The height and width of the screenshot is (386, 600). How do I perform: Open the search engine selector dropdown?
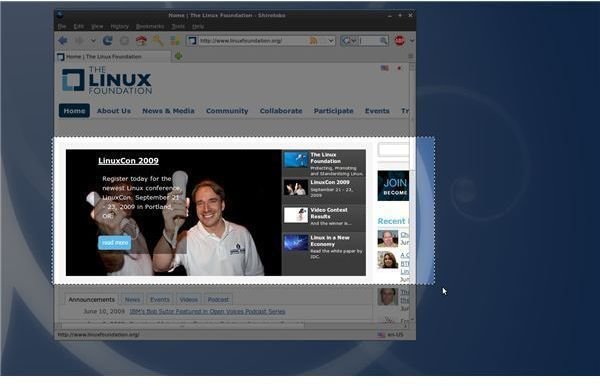(x=349, y=41)
